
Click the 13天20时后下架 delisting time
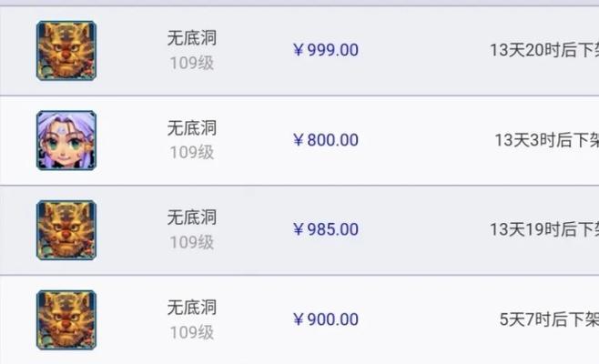click(544, 50)
